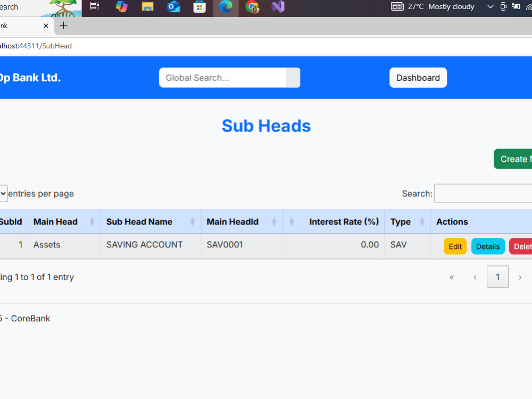The width and height of the screenshot is (532, 399).
Task: Sort by the Main Head column
Action: (64, 221)
